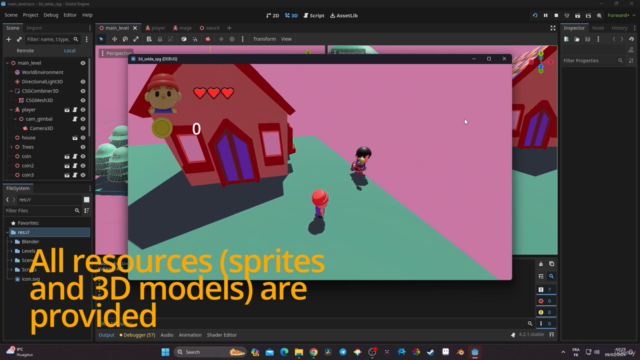Collapse the CSGCombiner3D tree node

(x=11, y=91)
